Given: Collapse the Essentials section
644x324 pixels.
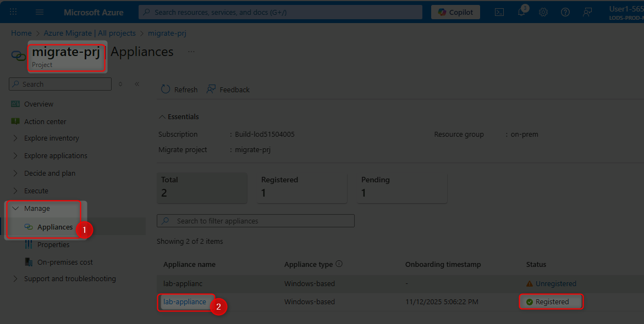Looking at the screenshot, I should [179, 117].
